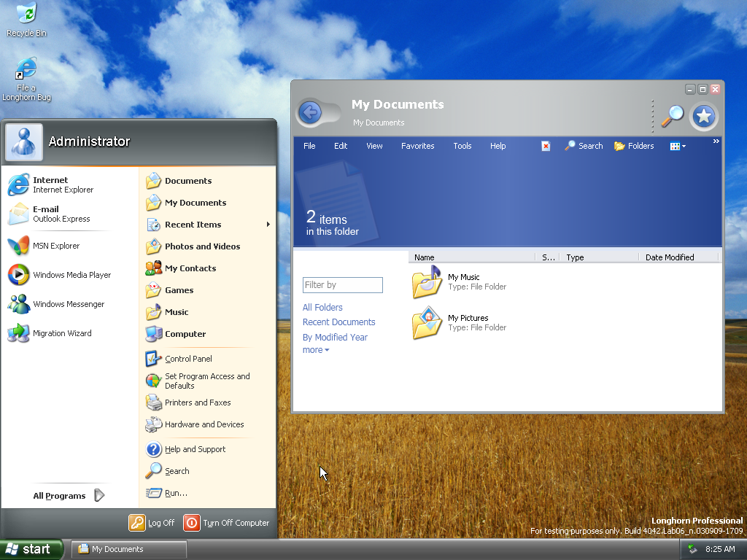Click the star favorites button in window header

pos(704,116)
